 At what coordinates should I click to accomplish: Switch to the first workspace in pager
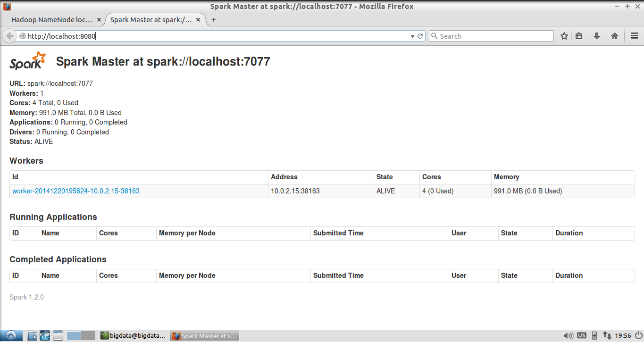pyautogui.click(x=74, y=336)
